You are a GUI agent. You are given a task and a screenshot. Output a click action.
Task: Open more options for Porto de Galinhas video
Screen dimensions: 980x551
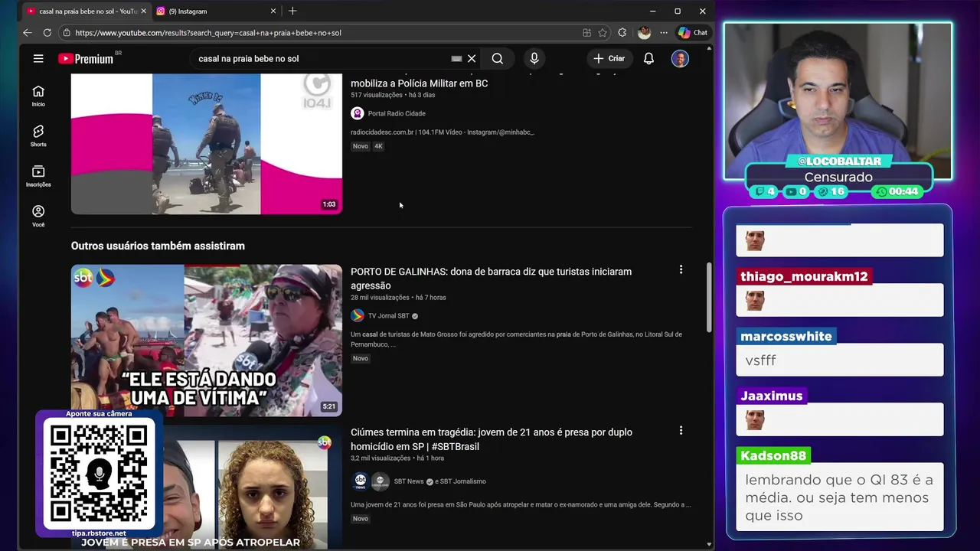point(681,269)
